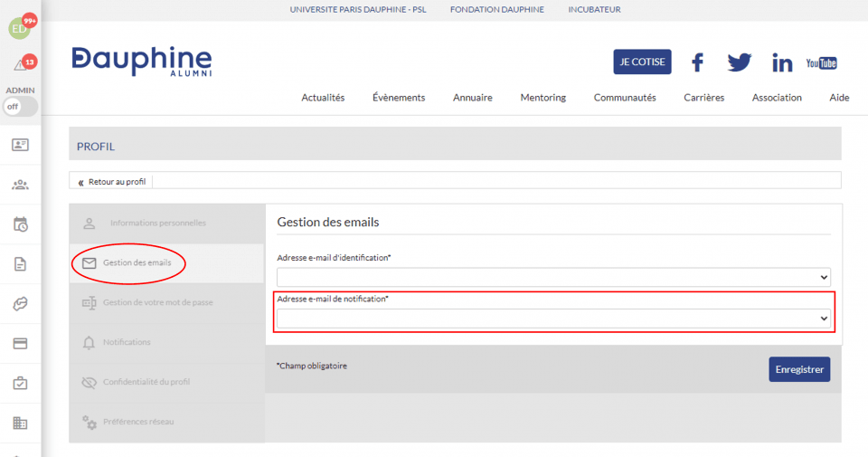Select Préférences réseau tab
868x457 pixels.
(x=167, y=422)
